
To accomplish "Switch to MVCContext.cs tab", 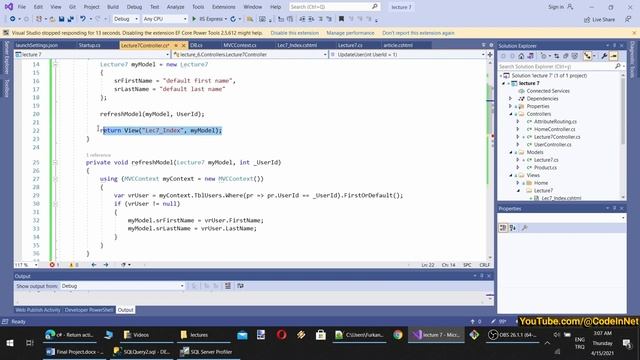I will (x=240, y=45).
